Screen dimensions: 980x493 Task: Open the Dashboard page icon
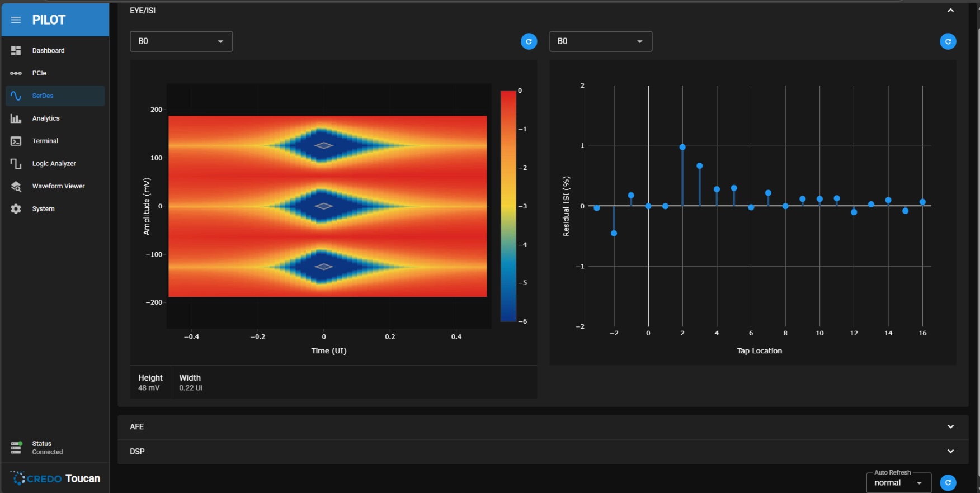pyautogui.click(x=16, y=51)
